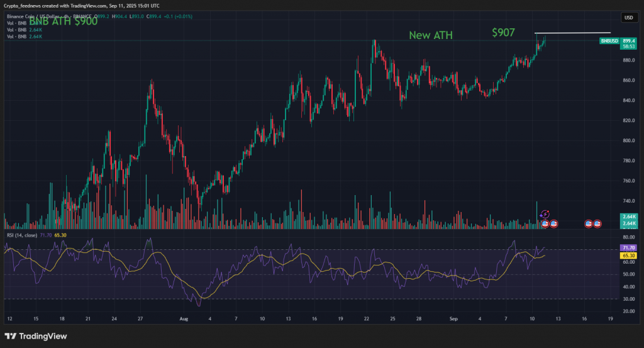This screenshot has height=348, width=644.
Task: Click the purple lightning bolt updates icon
Action: [x=545, y=215]
